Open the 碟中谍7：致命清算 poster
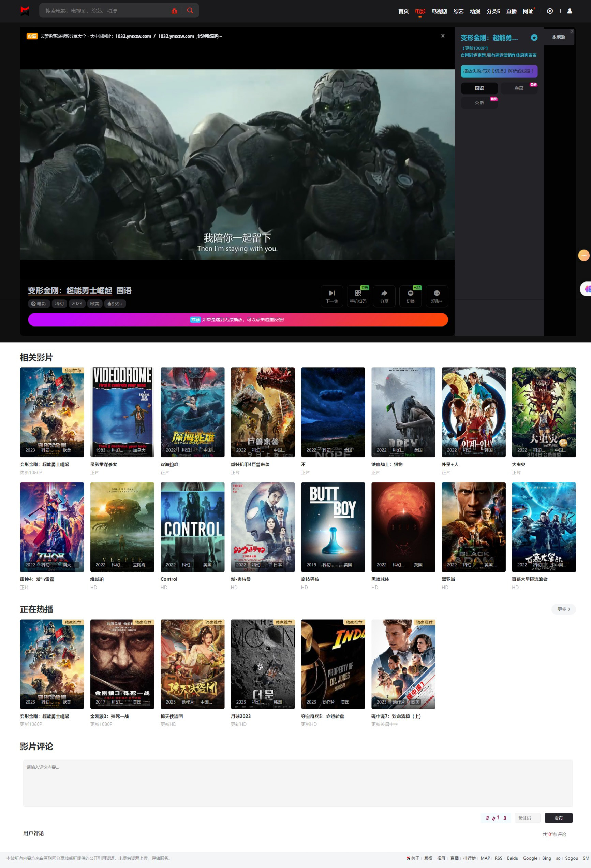 pos(403,664)
